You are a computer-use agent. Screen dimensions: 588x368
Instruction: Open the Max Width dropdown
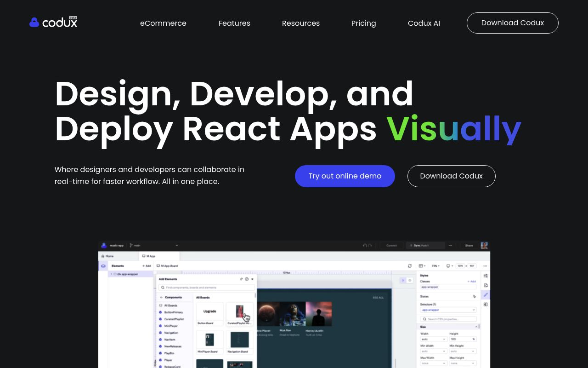(433, 363)
